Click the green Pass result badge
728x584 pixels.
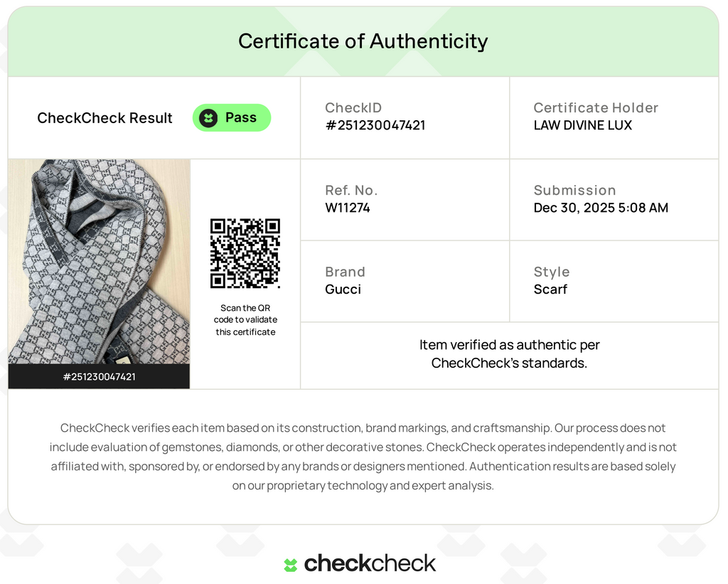pyautogui.click(x=232, y=117)
